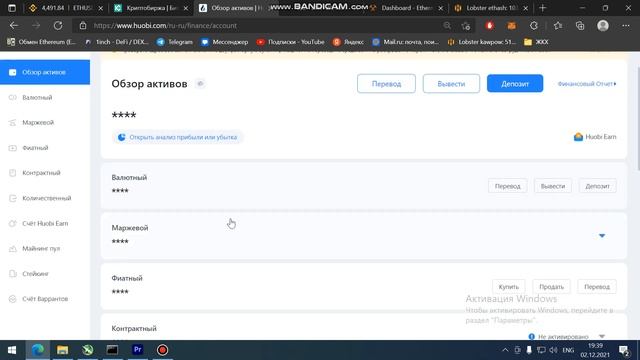The height and width of the screenshot is (360, 640).
Task: Select the Счёт Варрантов sidebar item
Action: [x=45, y=299]
